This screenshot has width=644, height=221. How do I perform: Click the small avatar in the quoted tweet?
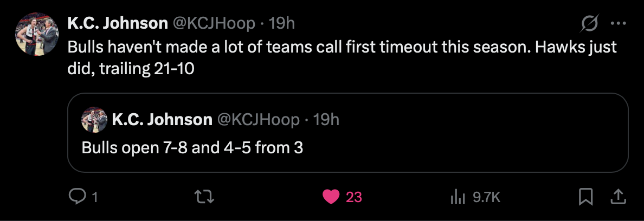pyautogui.click(x=94, y=120)
